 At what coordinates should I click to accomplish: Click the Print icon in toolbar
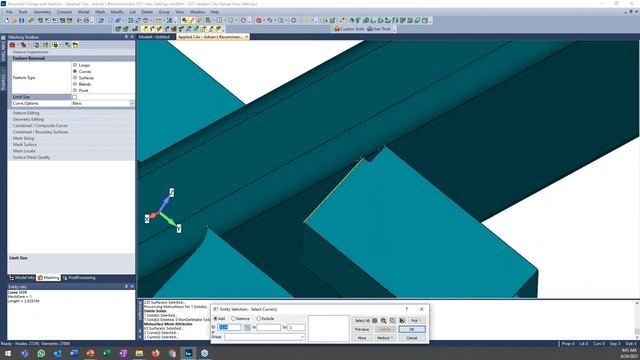(87, 20)
